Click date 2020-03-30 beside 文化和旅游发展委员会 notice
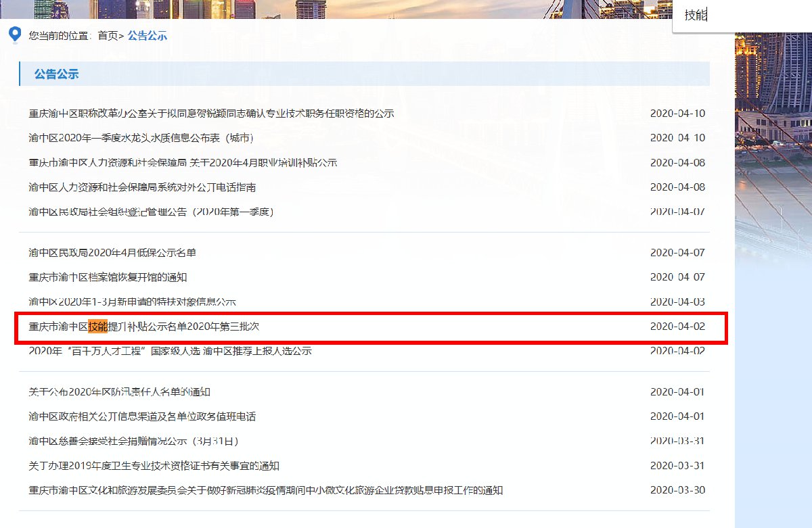Viewport: 812px width, 528px height. [x=677, y=490]
